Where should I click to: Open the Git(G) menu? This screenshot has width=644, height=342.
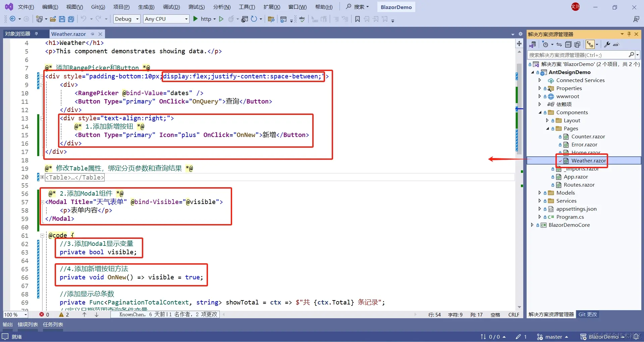coord(98,7)
